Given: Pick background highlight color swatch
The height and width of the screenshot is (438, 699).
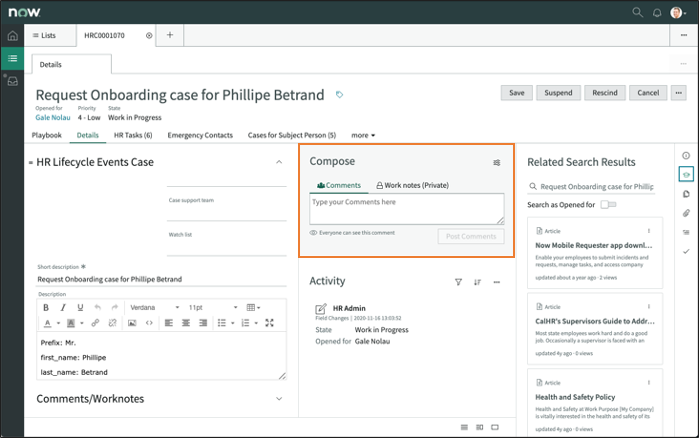Looking at the screenshot, I should (x=70, y=323).
